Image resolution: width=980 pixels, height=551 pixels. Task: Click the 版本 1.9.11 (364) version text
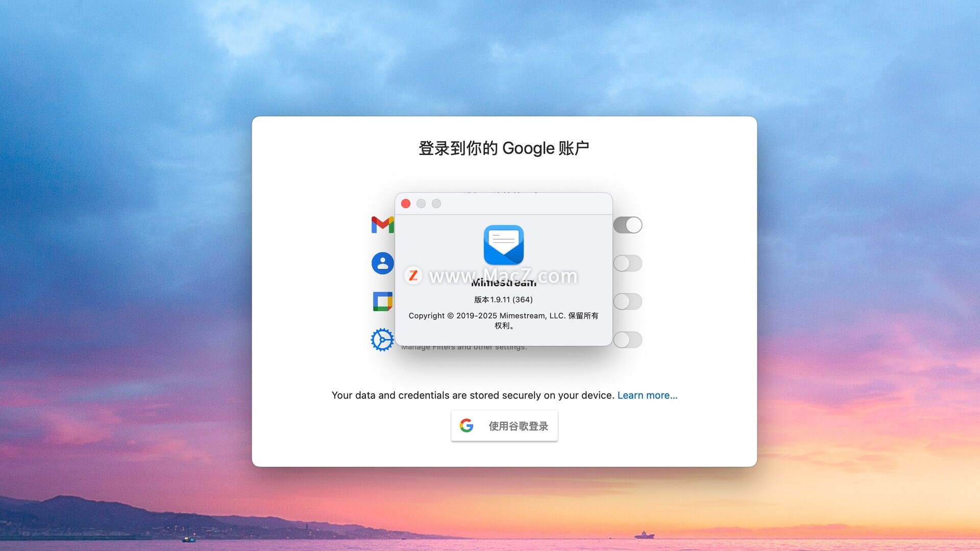[x=503, y=299]
